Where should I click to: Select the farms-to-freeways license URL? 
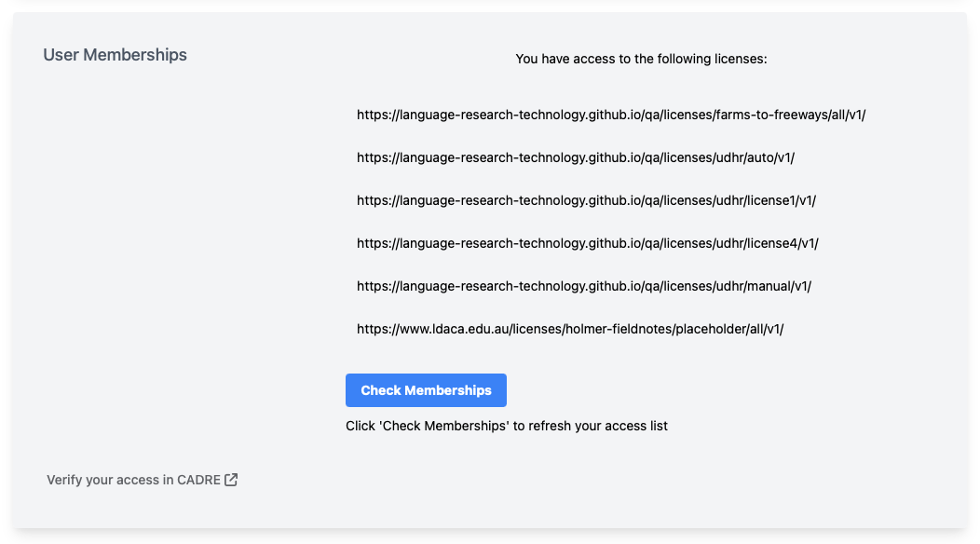click(x=611, y=115)
